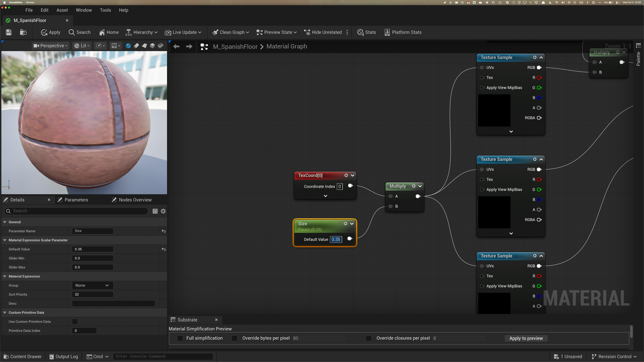Go back in graph navigation history

coord(176,46)
